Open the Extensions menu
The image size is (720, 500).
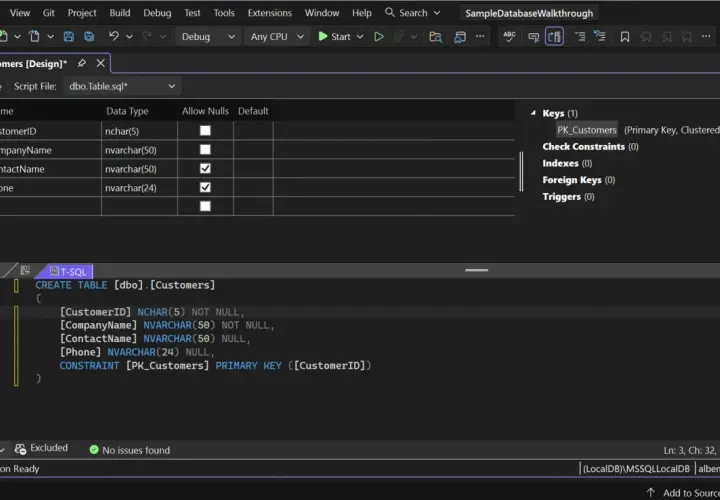tap(270, 13)
